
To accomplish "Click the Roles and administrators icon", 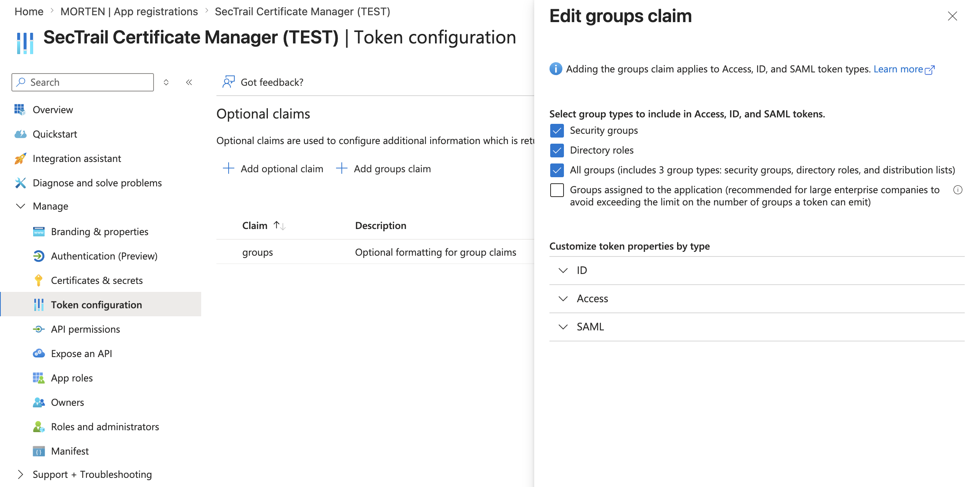I will click(x=38, y=427).
